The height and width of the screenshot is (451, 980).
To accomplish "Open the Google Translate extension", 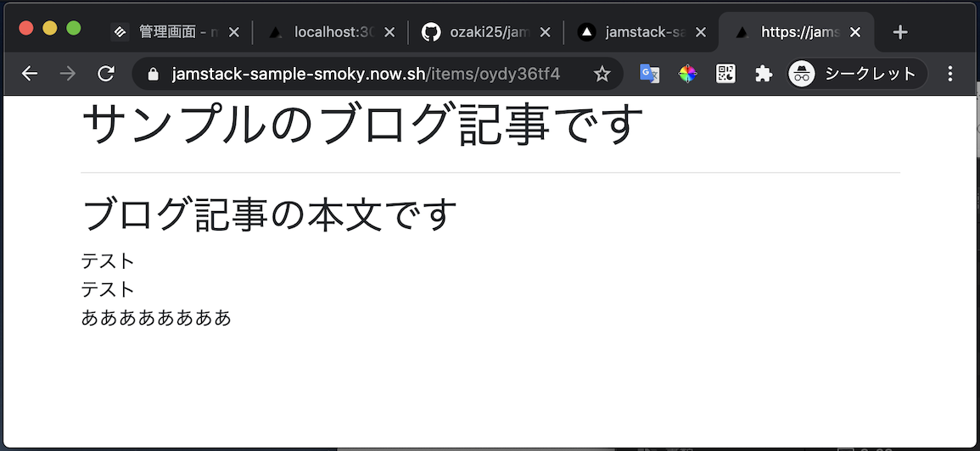I will (649, 75).
